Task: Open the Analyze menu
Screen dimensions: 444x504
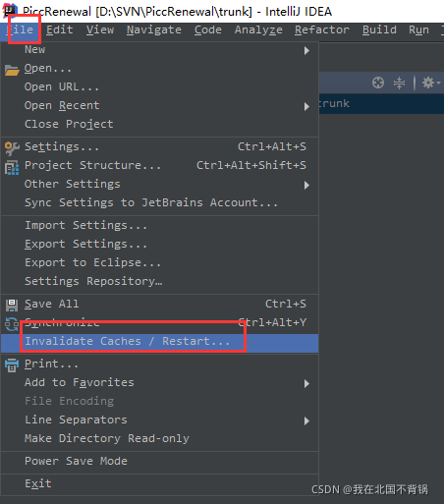Action: point(258,30)
